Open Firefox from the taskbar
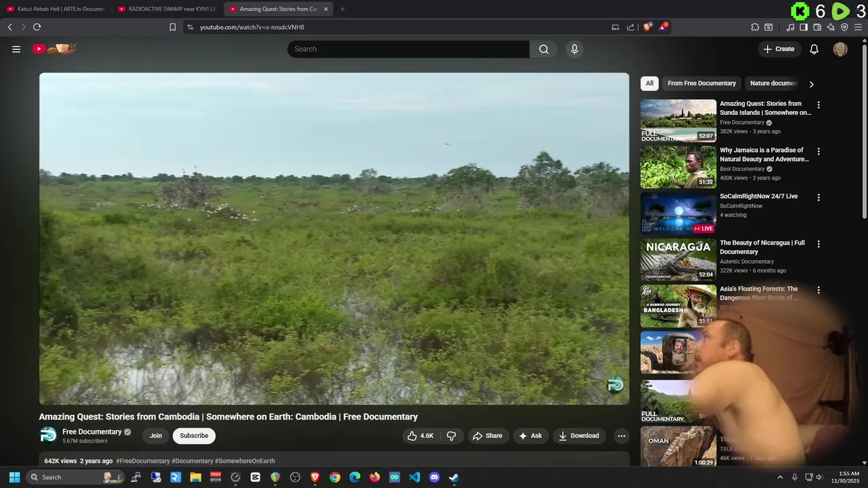This screenshot has width=868, height=488. tap(374, 477)
